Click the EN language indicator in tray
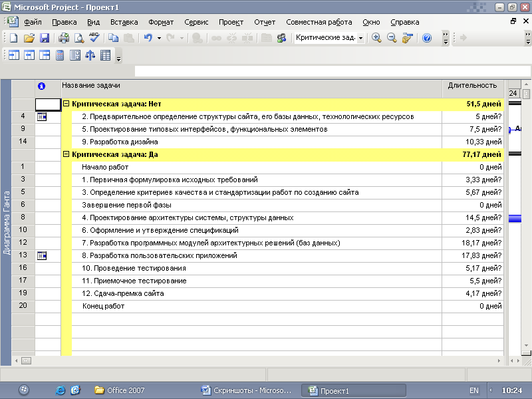This screenshot has width=532, height=399. pyautogui.click(x=474, y=390)
